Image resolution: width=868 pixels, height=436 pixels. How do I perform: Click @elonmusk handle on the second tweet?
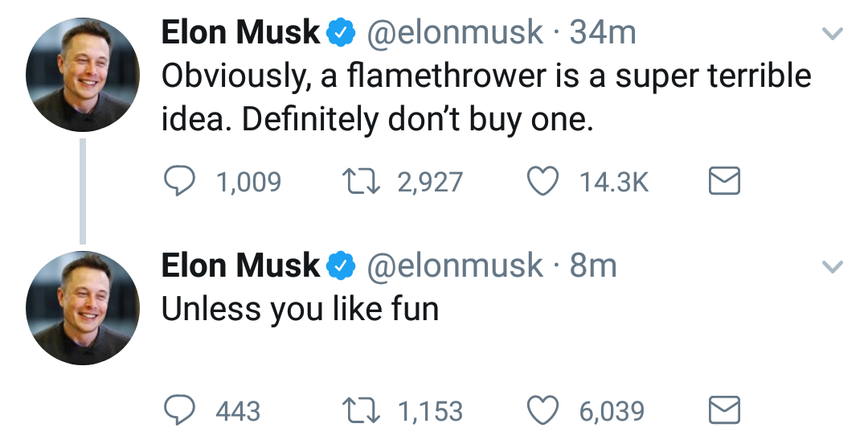tap(455, 265)
